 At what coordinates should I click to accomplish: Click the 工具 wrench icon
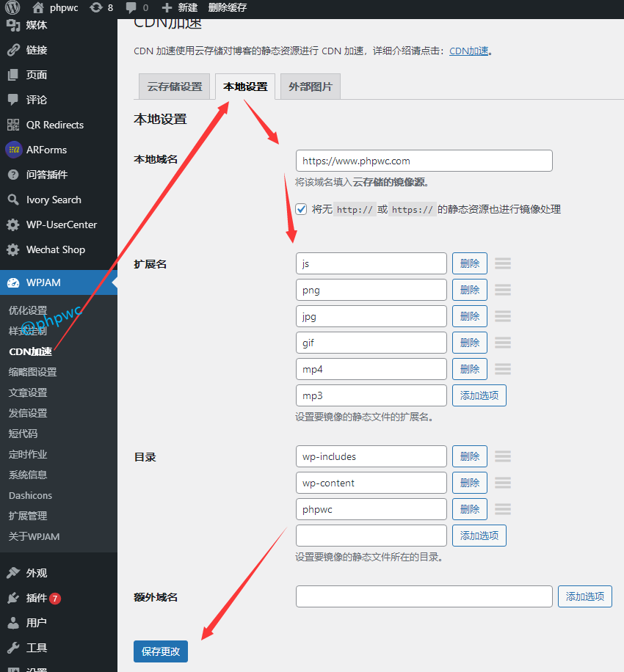click(13, 647)
